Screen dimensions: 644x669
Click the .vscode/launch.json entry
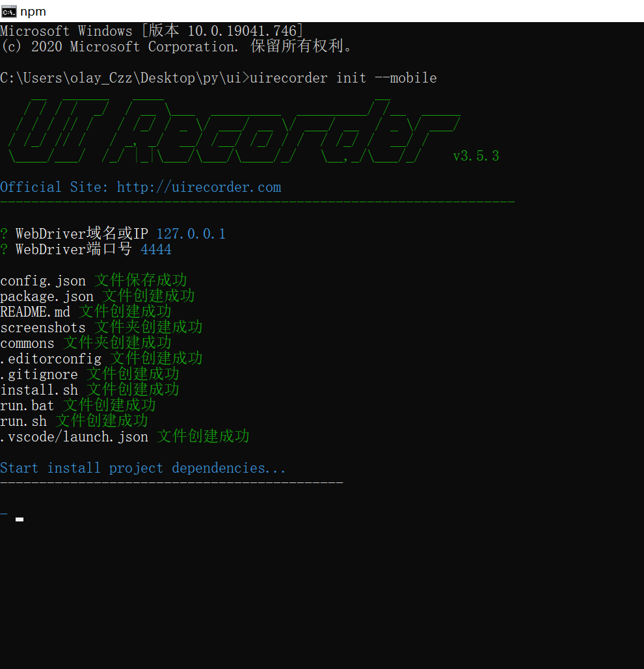74,436
